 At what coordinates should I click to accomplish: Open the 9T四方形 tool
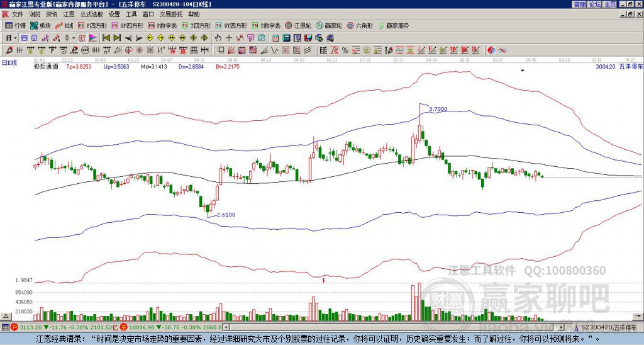click(x=231, y=25)
